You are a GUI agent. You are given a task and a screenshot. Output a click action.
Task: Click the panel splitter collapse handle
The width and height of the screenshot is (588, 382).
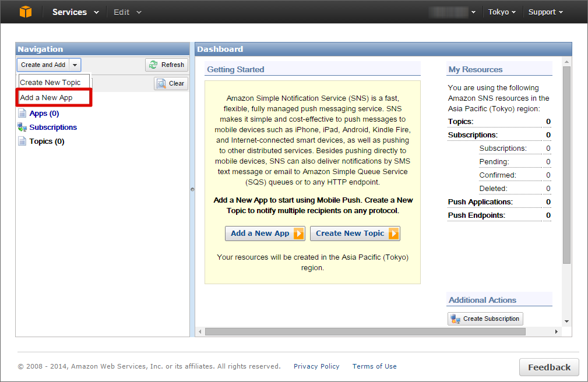(192, 189)
